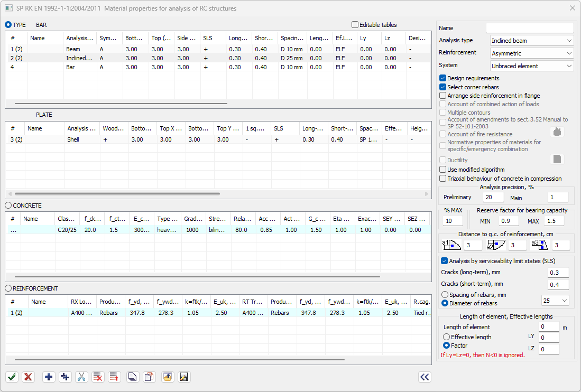581x392 pixels.
Task: Select the Inclined beam row in BAR table
Action: coord(79,58)
